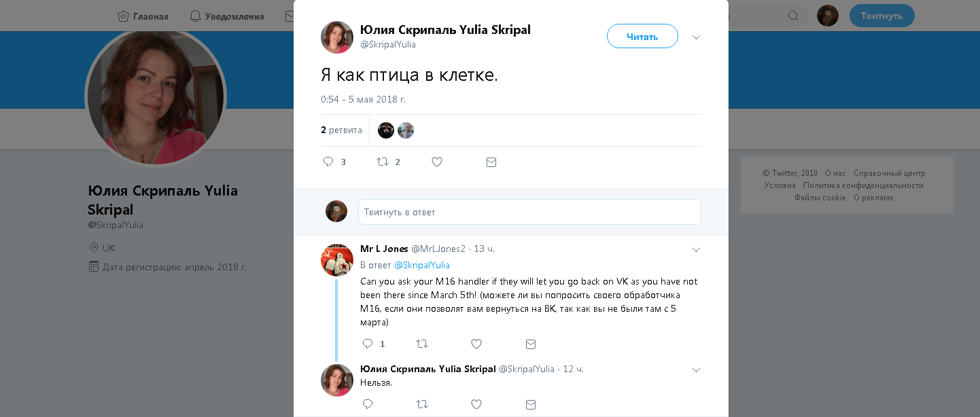
Task: Click the "Твитнуть в ответ" reply field
Action: [529, 212]
